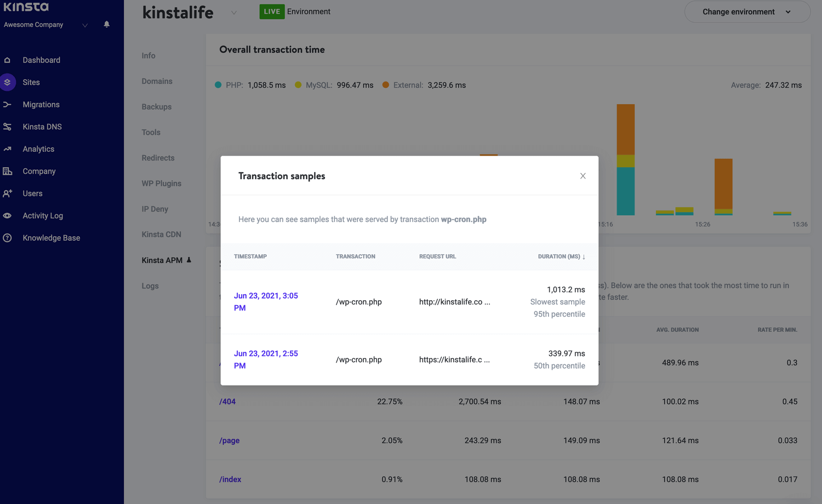Click the PHP teal legend dot
The image size is (822, 504).
click(218, 85)
